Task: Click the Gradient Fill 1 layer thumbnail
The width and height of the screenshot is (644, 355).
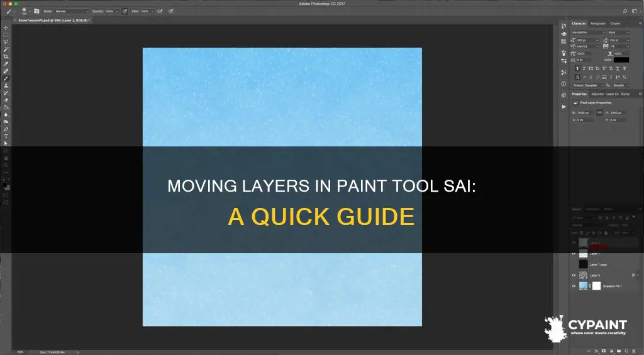Action: click(583, 286)
